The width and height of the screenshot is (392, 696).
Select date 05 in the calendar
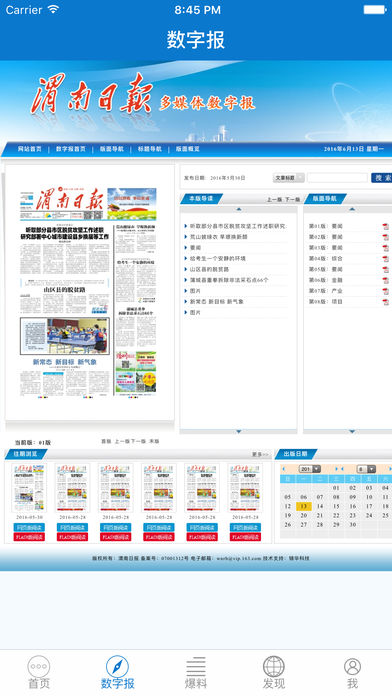(x=288, y=497)
